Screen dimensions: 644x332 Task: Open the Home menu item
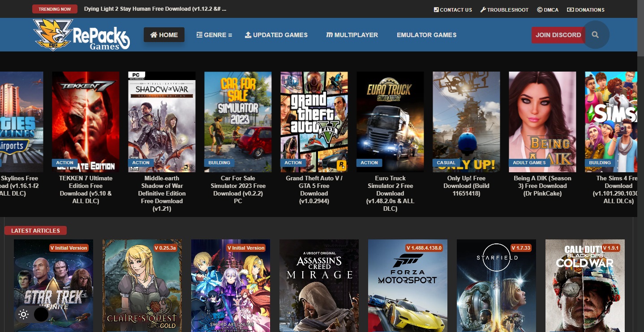(164, 35)
